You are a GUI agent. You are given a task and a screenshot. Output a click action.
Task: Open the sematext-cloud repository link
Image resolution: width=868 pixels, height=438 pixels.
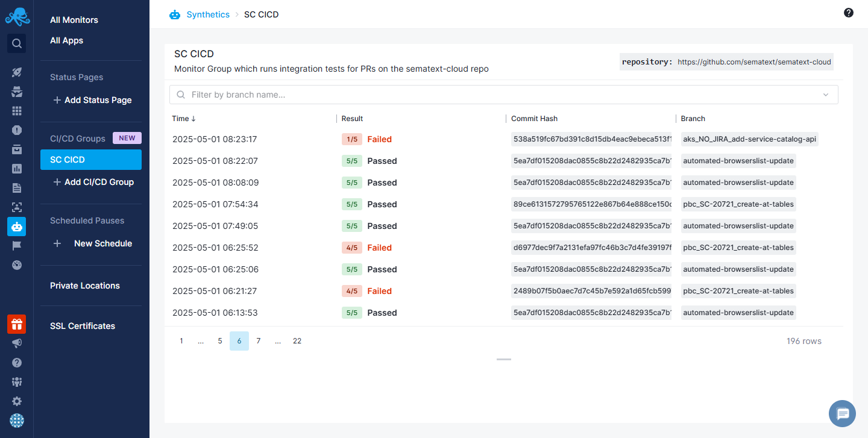[753, 61]
